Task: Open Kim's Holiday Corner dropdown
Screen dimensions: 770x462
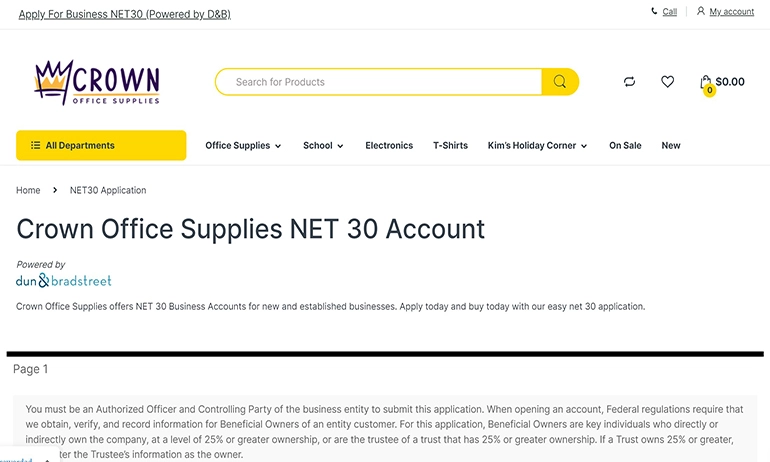Action: pyautogui.click(x=537, y=145)
